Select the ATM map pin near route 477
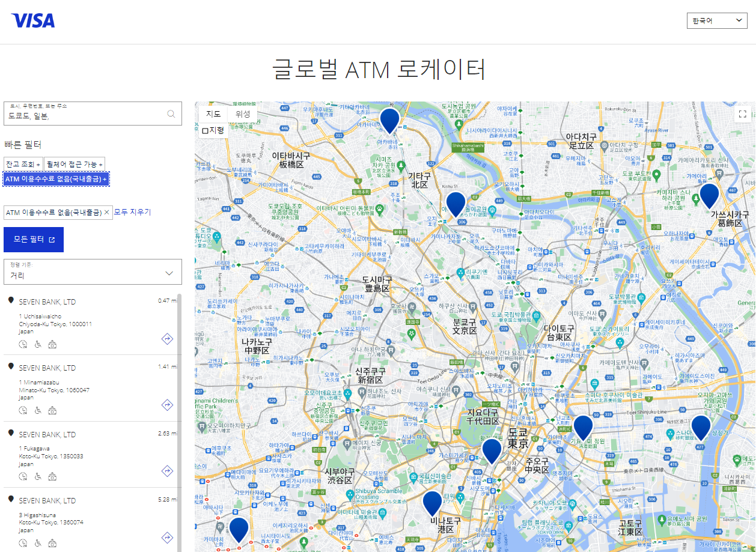Screen dimensions: 756x552 (x=701, y=428)
